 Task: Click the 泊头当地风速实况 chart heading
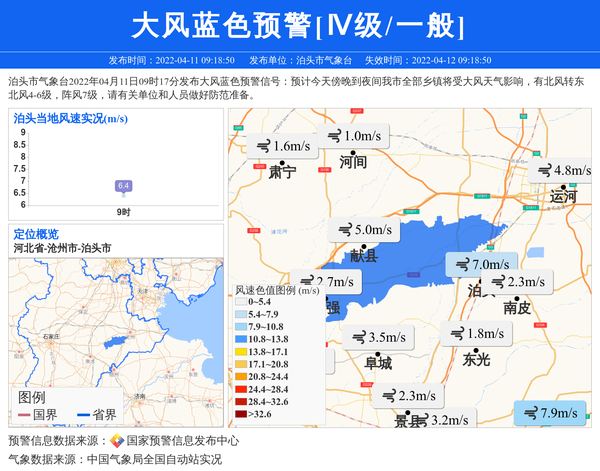pos(69,118)
